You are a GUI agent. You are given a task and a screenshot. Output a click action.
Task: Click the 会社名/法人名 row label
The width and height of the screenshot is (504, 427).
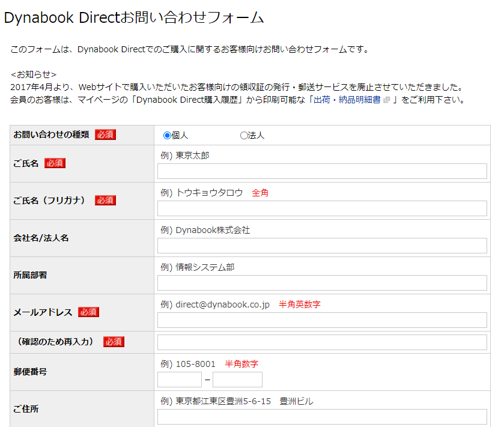tap(41, 238)
